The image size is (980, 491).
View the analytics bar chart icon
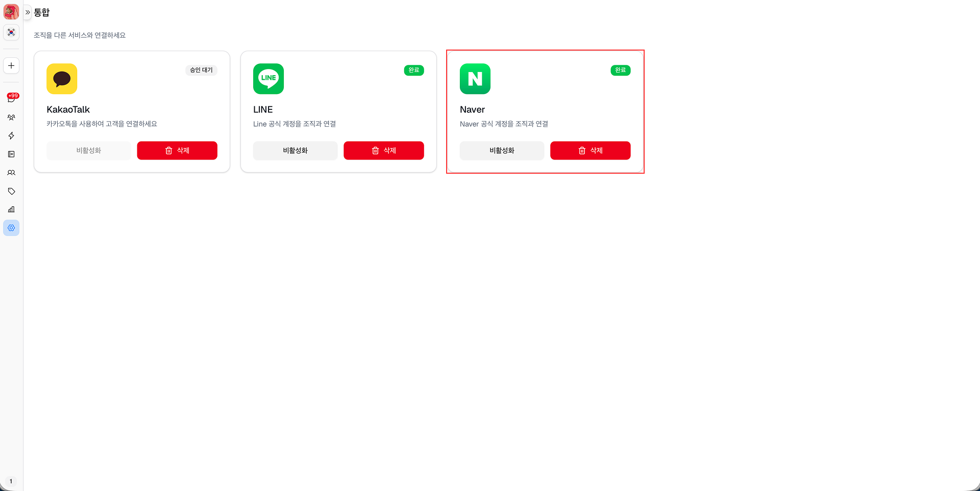(11, 209)
